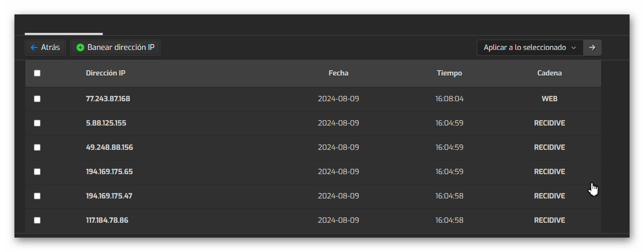Open the Aplicar a lo seleccionado dropdown
Image resolution: width=644 pixels, height=252 pixels.
(x=530, y=47)
